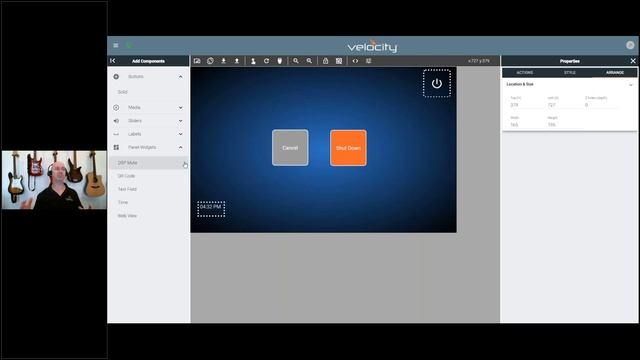Click the presenter webcam thumbnail
640x360 pixels.
tap(54, 180)
